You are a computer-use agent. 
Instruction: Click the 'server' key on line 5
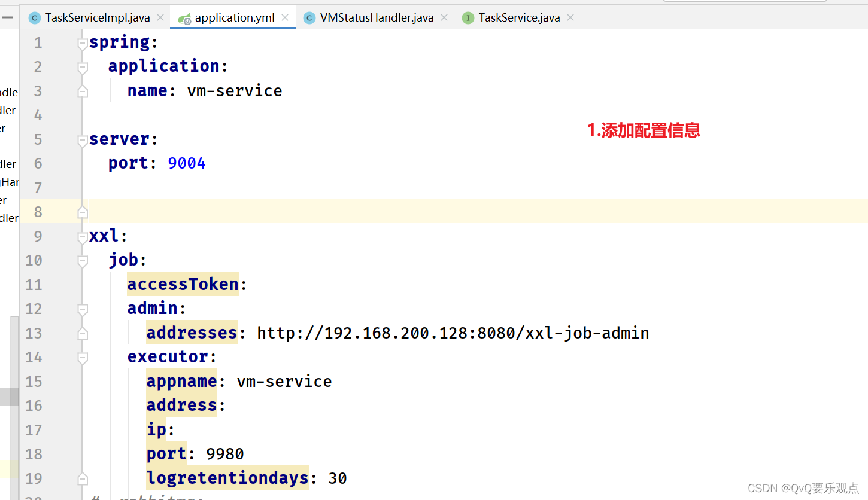[119, 139]
